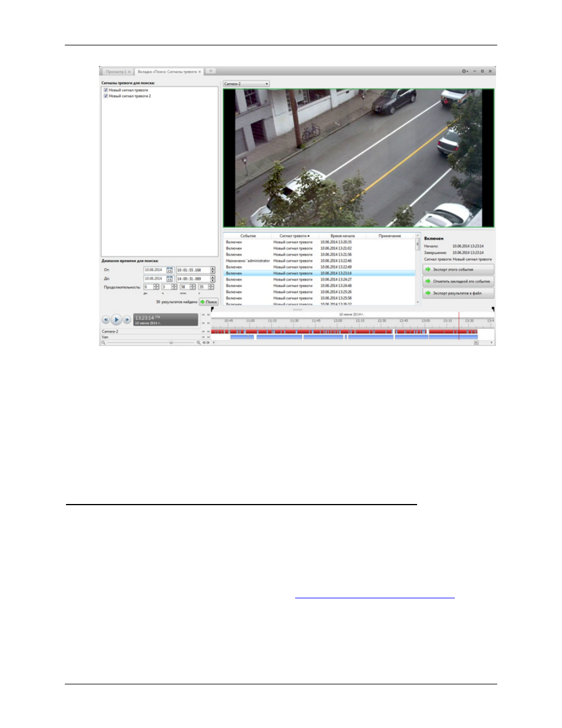Image resolution: width=562 pixels, height=728 pixels.
Task: Step backward playback button
Action: [106, 319]
